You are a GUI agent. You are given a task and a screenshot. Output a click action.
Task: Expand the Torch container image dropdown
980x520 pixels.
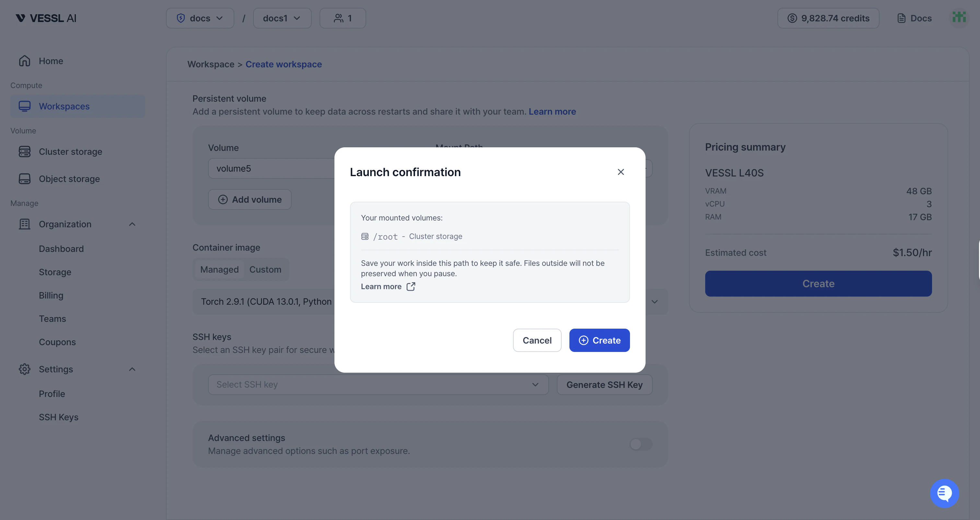click(654, 301)
